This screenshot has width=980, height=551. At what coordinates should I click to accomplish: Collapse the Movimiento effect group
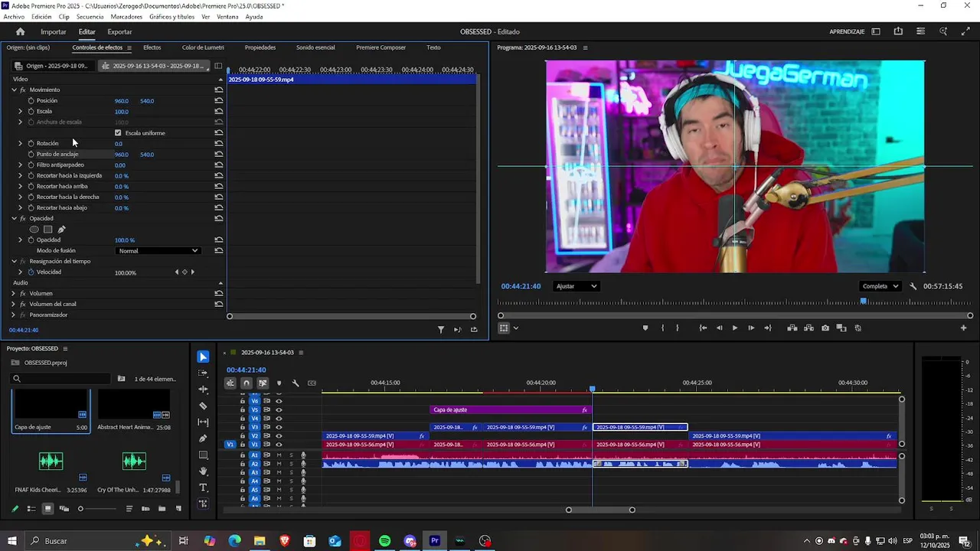14,90
